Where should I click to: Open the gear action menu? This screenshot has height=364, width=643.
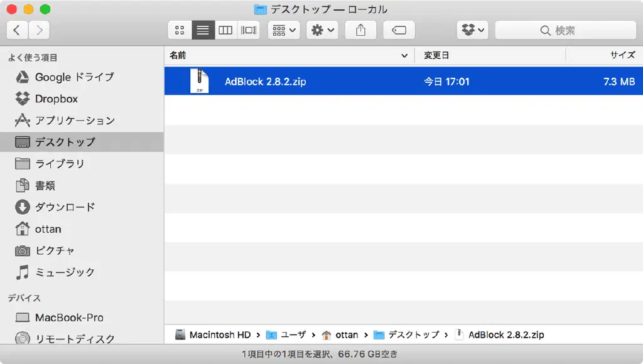tap(323, 30)
